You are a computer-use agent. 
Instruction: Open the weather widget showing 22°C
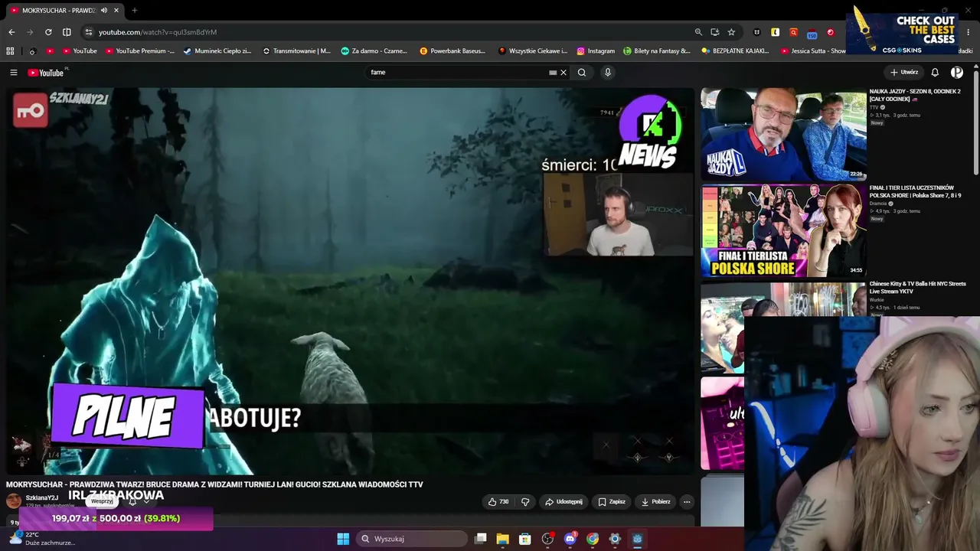tap(42, 539)
